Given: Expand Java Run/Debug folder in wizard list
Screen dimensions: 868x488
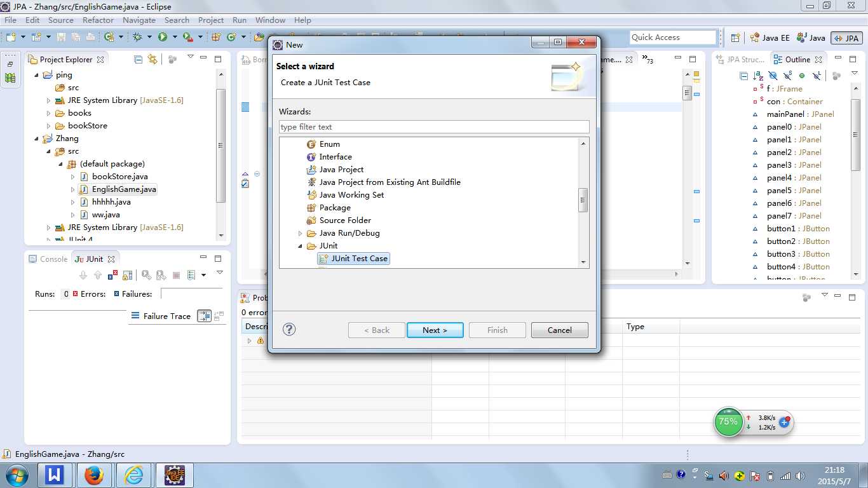Looking at the screenshot, I should coord(301,233).
